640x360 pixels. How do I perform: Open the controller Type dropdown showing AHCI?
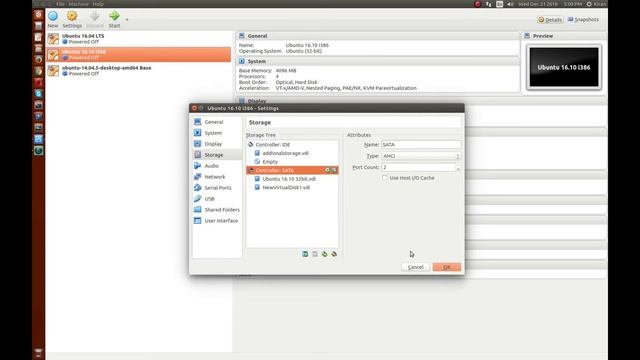pos(421,156)
